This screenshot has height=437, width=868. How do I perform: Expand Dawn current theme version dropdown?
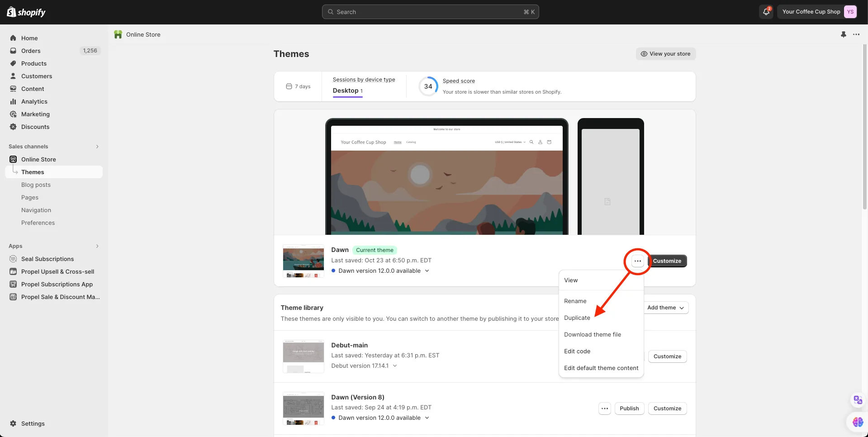tap(427, 271)
